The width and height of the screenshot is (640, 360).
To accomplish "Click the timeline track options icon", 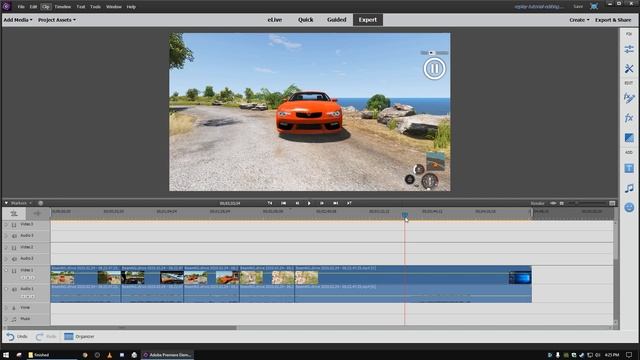I will [x=14, y=213].
